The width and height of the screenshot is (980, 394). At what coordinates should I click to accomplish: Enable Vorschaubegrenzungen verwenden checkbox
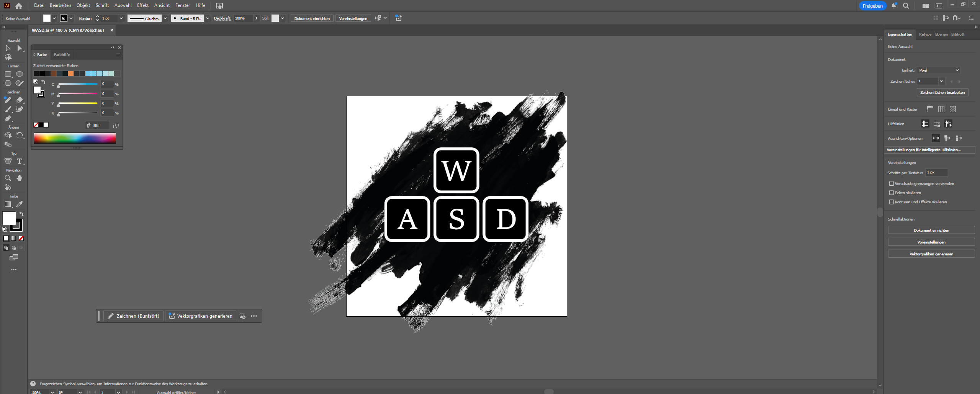pyautogui.click(x=891, y=184)
